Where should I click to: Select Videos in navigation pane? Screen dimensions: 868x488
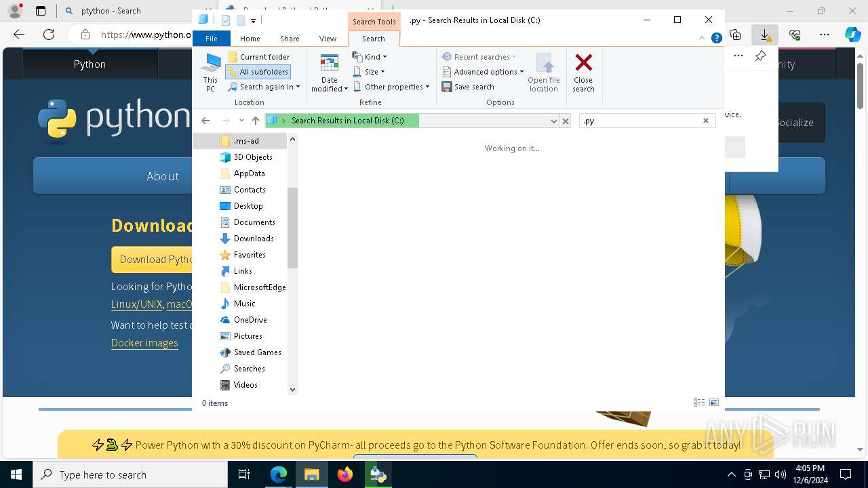[x=239, y=385]
